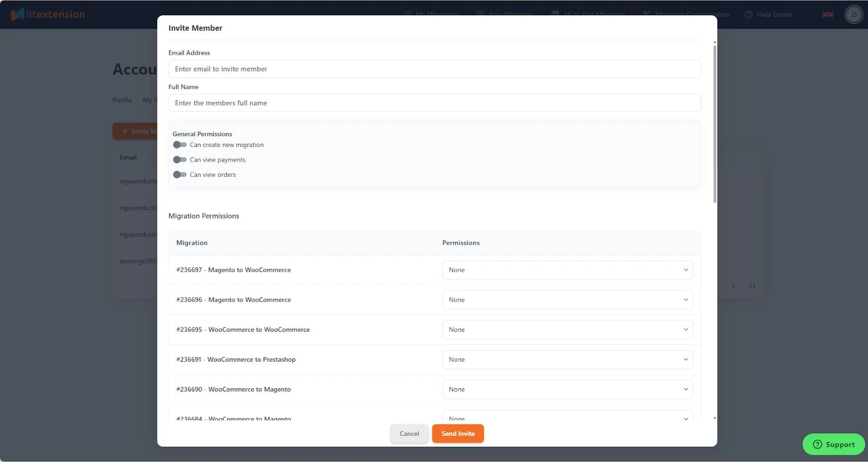Expand permissions dropdown for #236695 WooCommerce to WooCommerce
868x462 pixels.
(567, 330)
